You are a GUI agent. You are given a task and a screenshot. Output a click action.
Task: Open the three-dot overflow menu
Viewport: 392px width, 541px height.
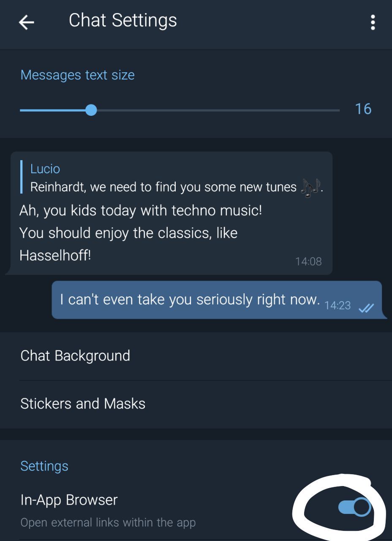373,22
